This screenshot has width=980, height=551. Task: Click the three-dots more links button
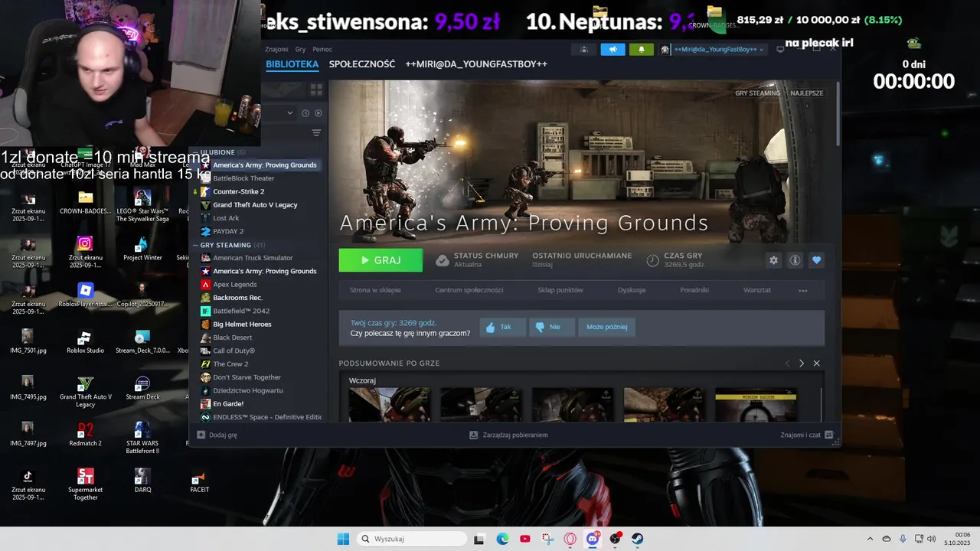pyautogui.click(x=802, y=290)
